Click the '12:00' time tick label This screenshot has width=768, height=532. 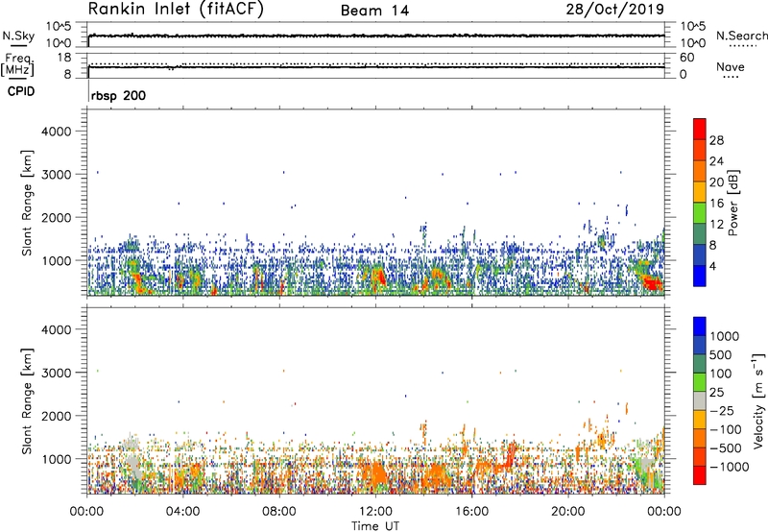[375, 512]
